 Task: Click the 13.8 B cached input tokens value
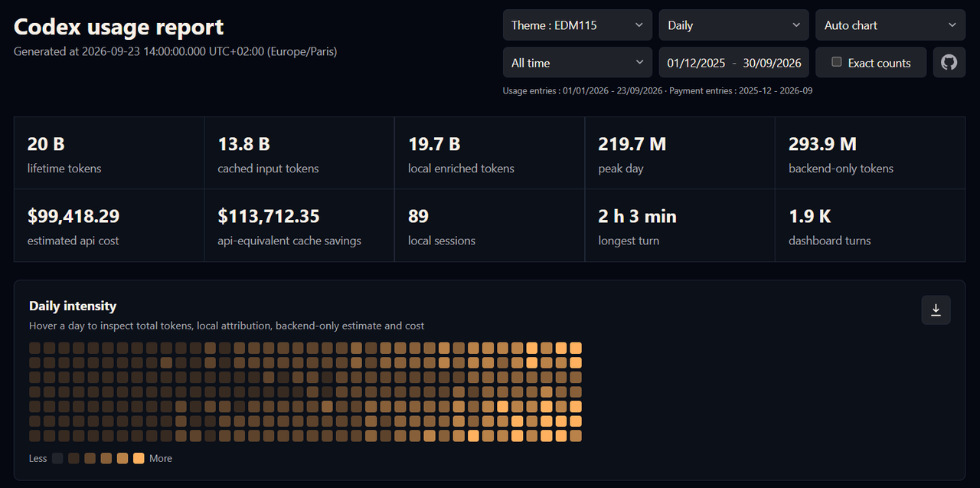tap(244, 144)
